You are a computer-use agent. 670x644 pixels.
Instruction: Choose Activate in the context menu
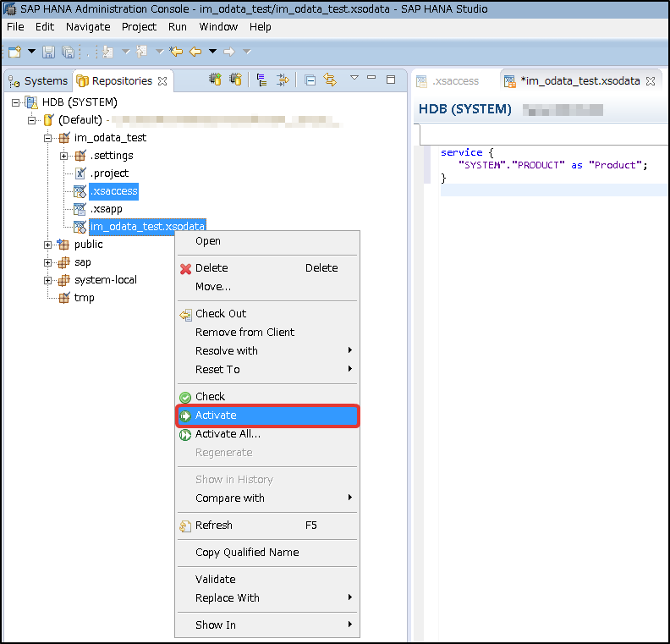tap(267, 416)
